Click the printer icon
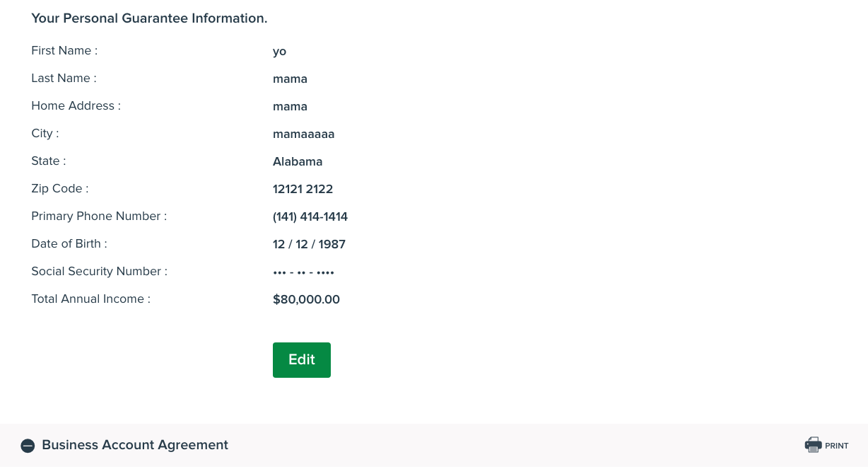The width and height of the screenshot is (868, 474). 813,445
